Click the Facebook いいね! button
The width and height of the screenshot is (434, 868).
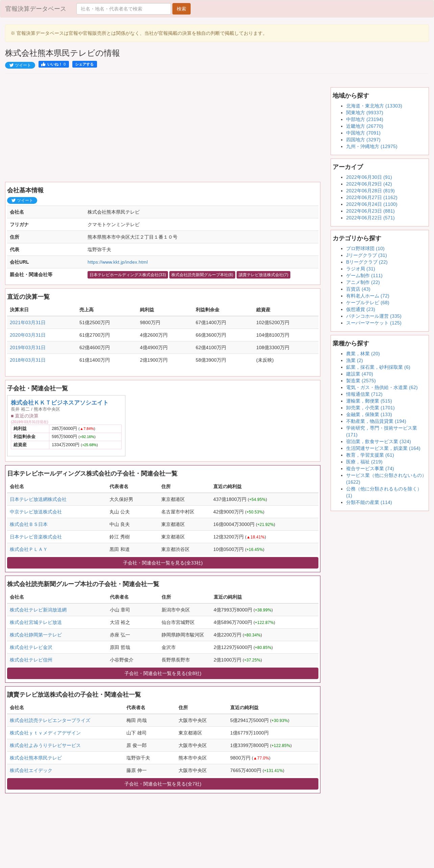(54, 64)
